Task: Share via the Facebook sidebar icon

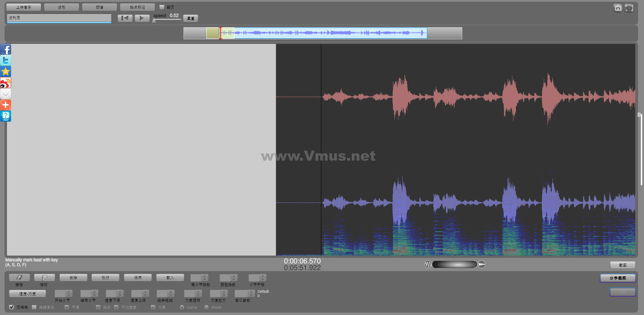Action: tap(6, 49)
